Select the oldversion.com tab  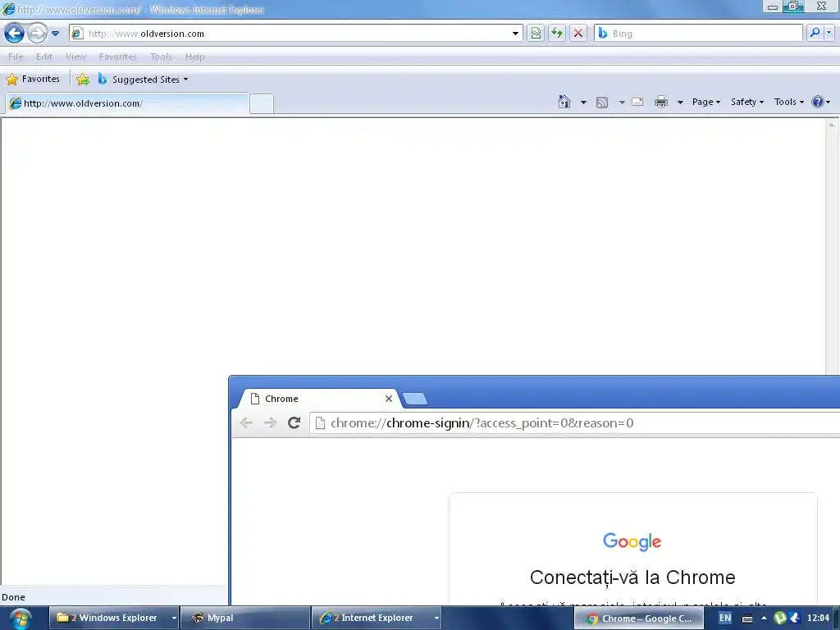click(x=127, y=103)
